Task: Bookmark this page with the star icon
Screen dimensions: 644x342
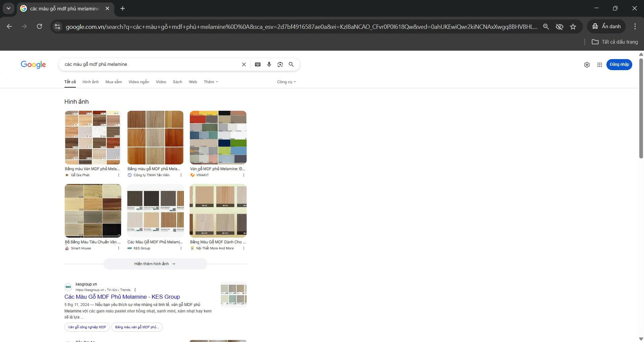Action: click(x=573, y=27)
